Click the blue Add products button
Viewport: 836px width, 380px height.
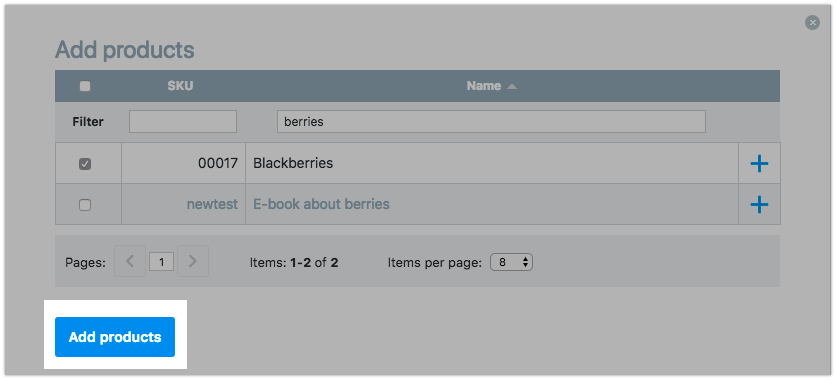(115, 337)
